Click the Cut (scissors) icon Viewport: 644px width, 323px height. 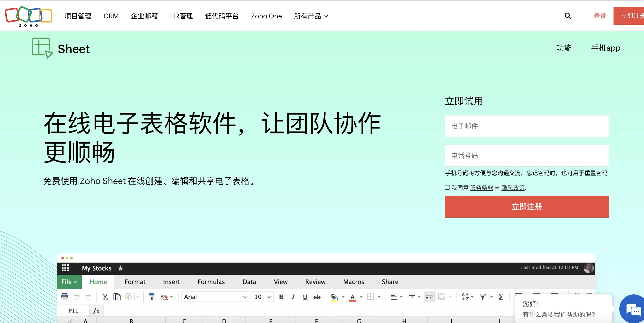pos(105,297)
